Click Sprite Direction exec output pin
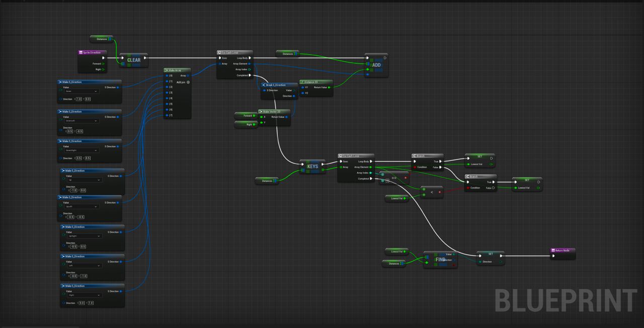644x328 pixels. pos(103,58)
